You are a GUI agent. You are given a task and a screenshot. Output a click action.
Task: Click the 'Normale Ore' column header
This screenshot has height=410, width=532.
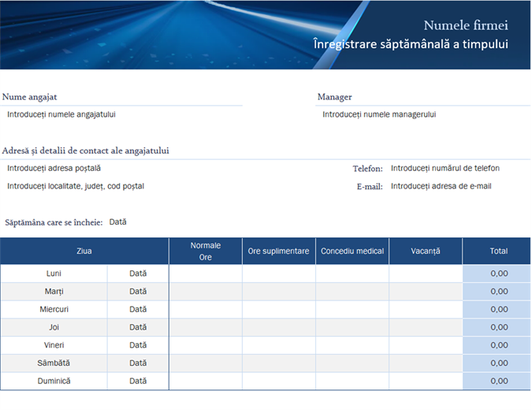pyautogui.click(x=206, y=252)
